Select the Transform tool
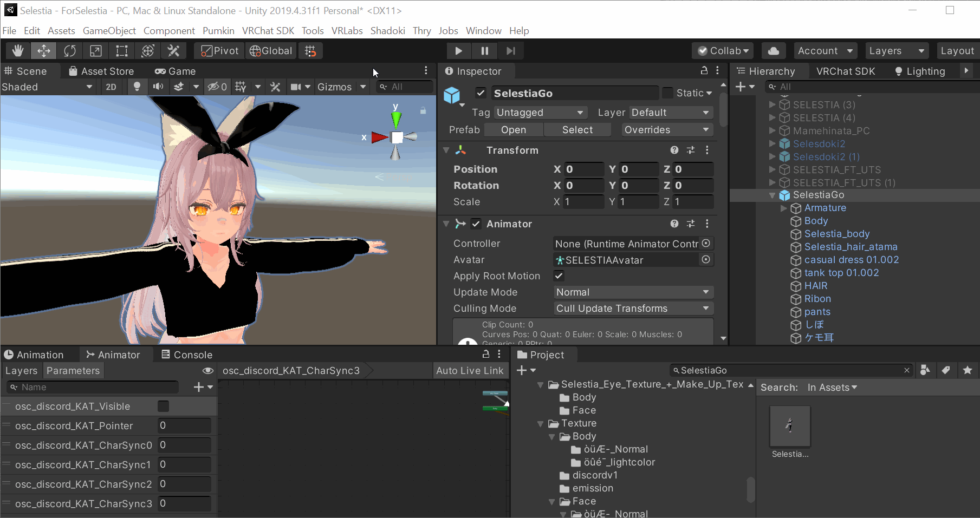980x518 pixels. (148, 51)
